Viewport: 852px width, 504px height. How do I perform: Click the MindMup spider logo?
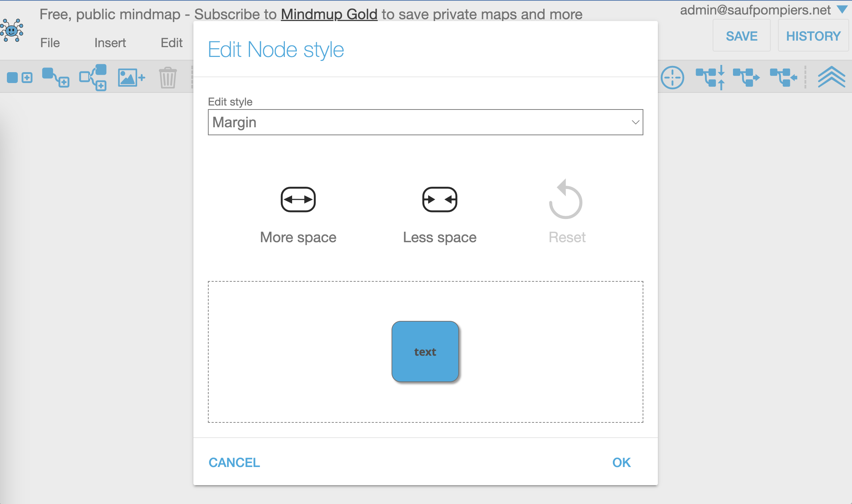[12, 30]
